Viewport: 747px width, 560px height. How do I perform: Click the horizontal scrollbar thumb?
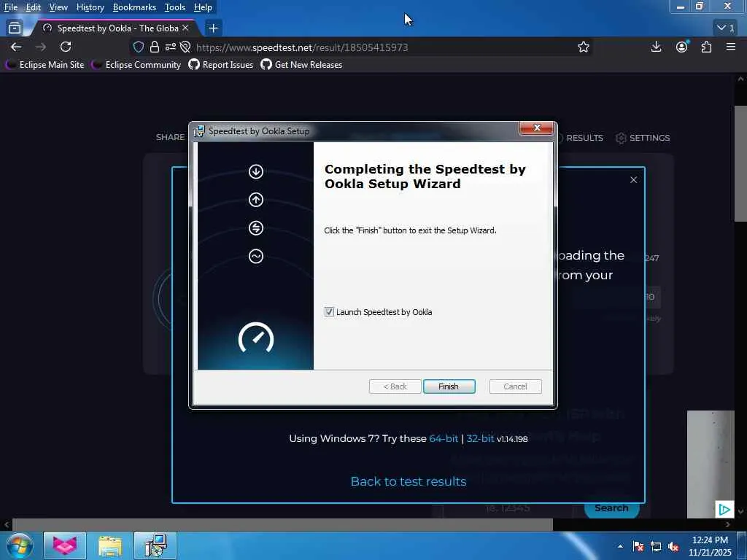[282, 524]
